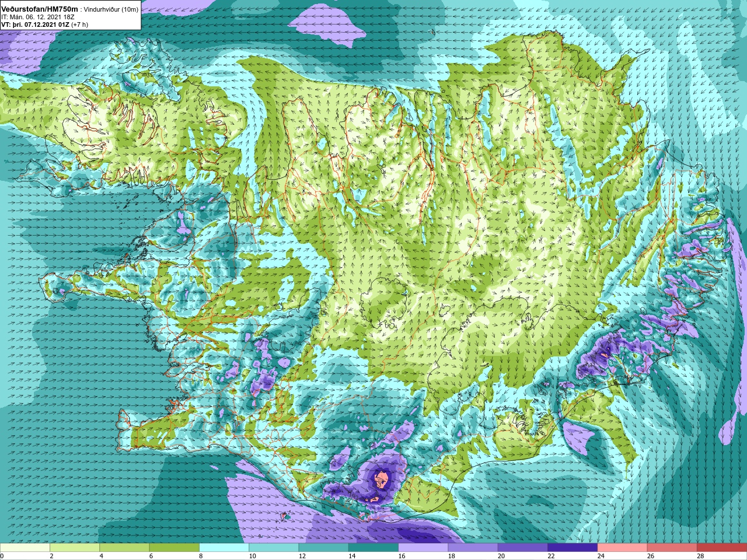Click the light green 2–4 legend swatch
The height and width of the screenshot is (560, 747).
(x=75, y=548)
